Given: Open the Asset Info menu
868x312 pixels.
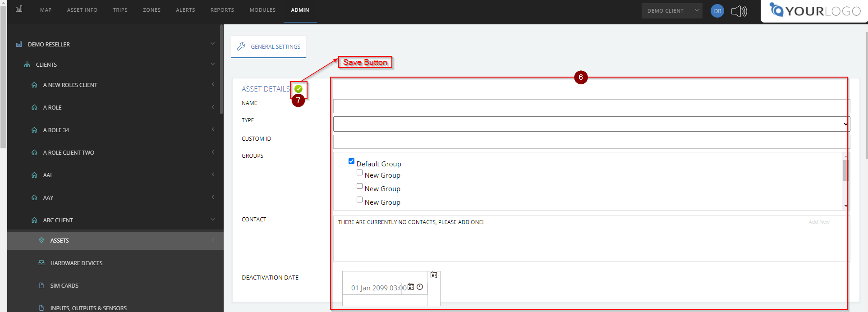Looking at the screenshot, I should (82, 10).
